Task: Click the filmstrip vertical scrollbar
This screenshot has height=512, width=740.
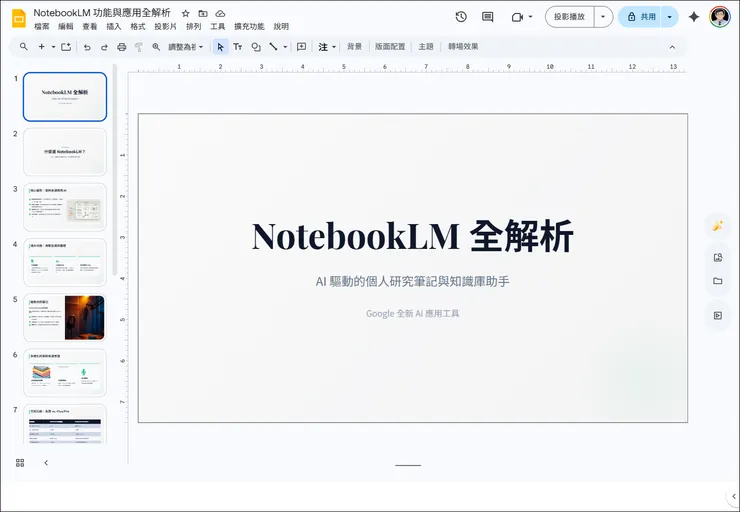Action: [115, 170]
